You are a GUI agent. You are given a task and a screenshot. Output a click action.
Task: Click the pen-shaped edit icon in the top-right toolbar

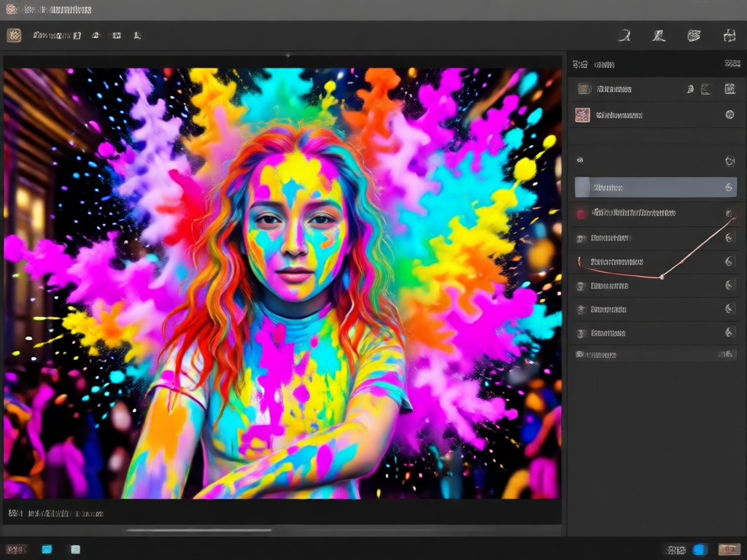[659, 35]
